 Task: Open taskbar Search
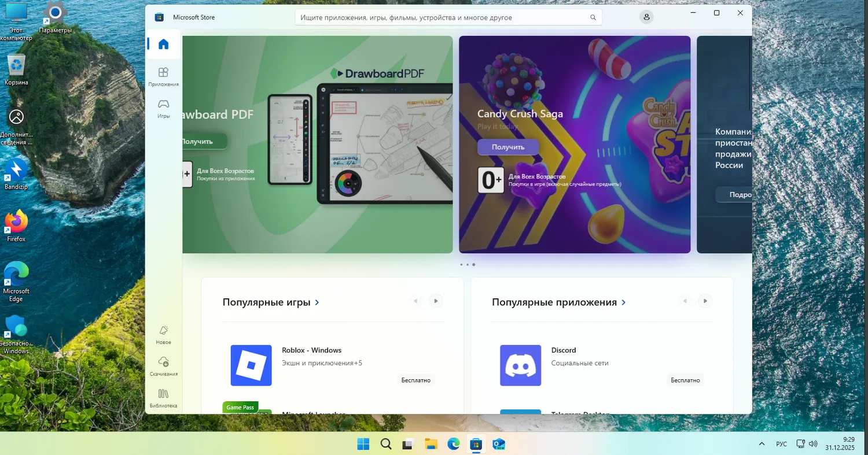386,444
